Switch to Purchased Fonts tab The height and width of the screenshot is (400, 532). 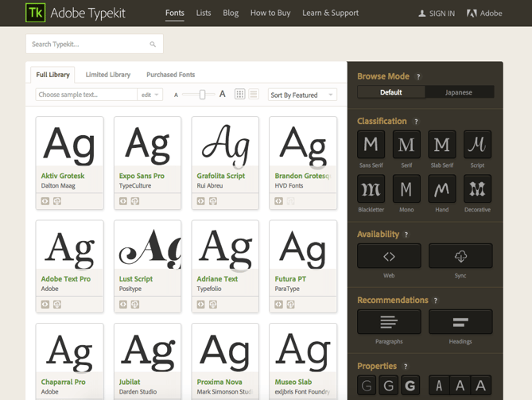click(x=170, y=75)
